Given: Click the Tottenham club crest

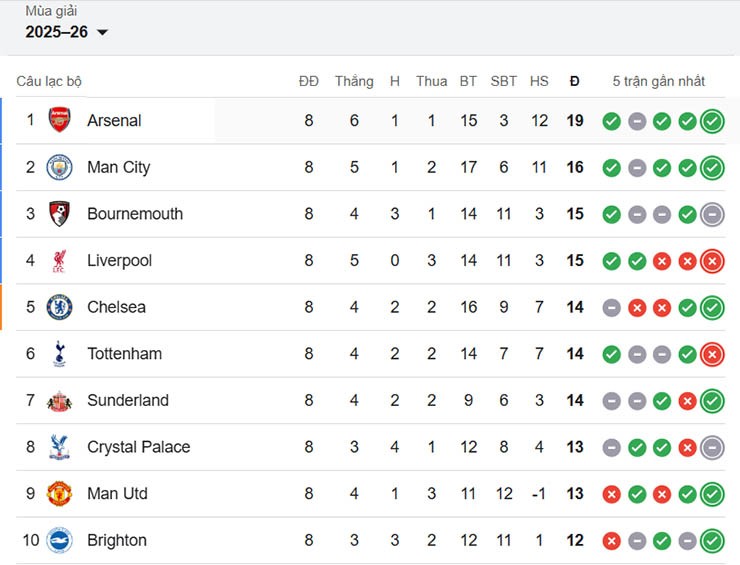Looking at the screenshot, I should tap(60, 354).
